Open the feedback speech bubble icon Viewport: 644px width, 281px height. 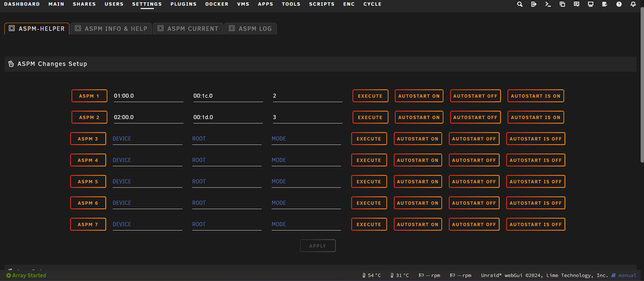(576, 4)
